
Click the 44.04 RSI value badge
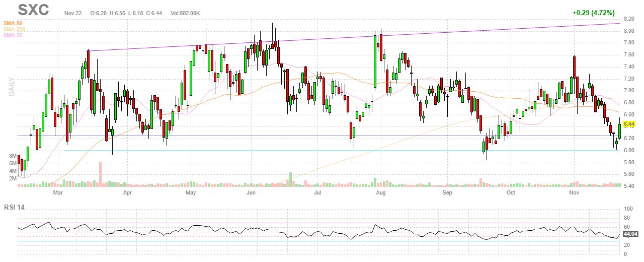pyautogui.click(x=630, y=234)
